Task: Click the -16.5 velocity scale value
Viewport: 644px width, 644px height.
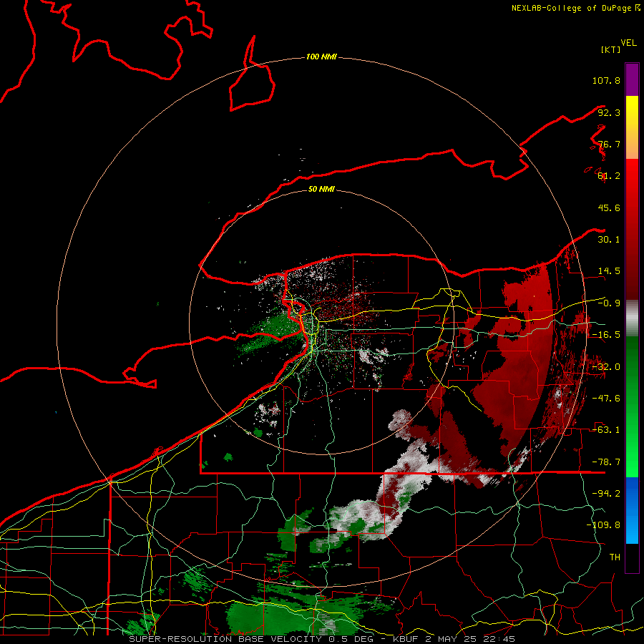Action: [606, 335]
